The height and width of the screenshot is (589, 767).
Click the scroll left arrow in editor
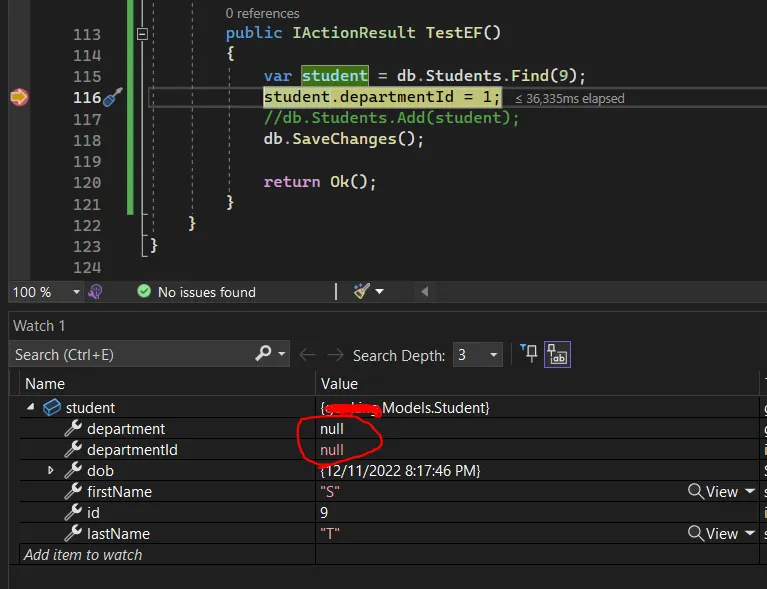coord(424,292)
